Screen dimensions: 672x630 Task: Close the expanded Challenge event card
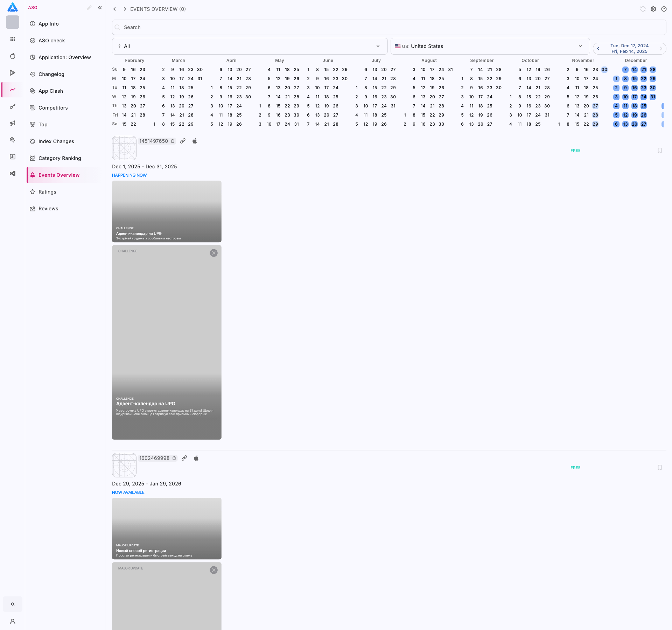pyautogui.click(x=213, y=253)
